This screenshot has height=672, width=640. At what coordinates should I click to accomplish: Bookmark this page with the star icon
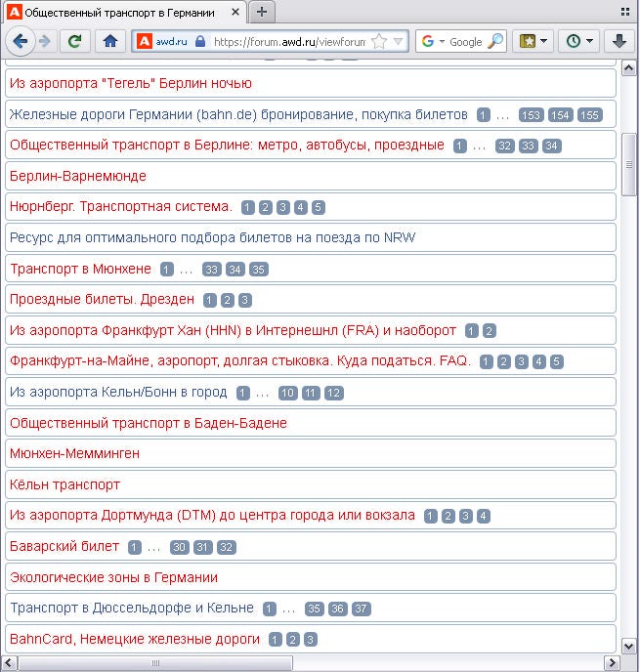379,42
